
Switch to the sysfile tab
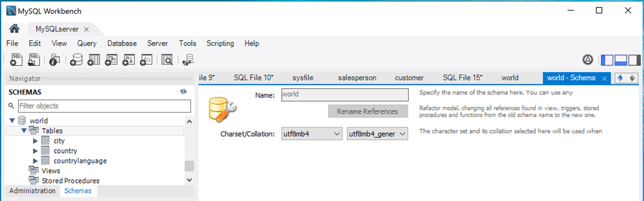[302, 78]
